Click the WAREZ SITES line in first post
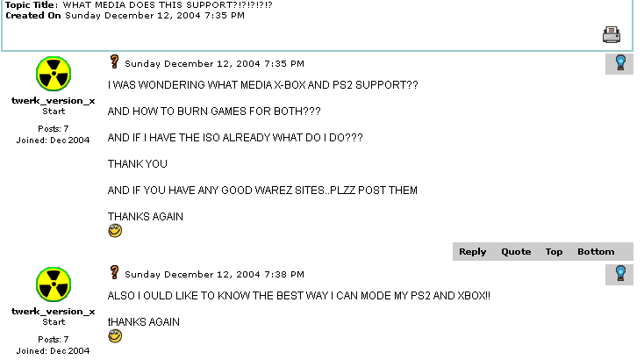This screenshot has height=360, width=644. coord(262,191)
